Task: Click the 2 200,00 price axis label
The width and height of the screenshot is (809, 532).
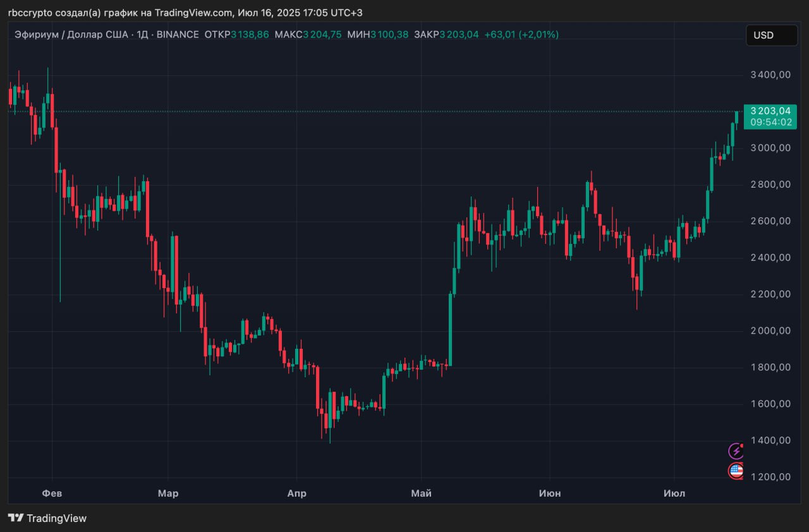Action: (x=770, y=294)
